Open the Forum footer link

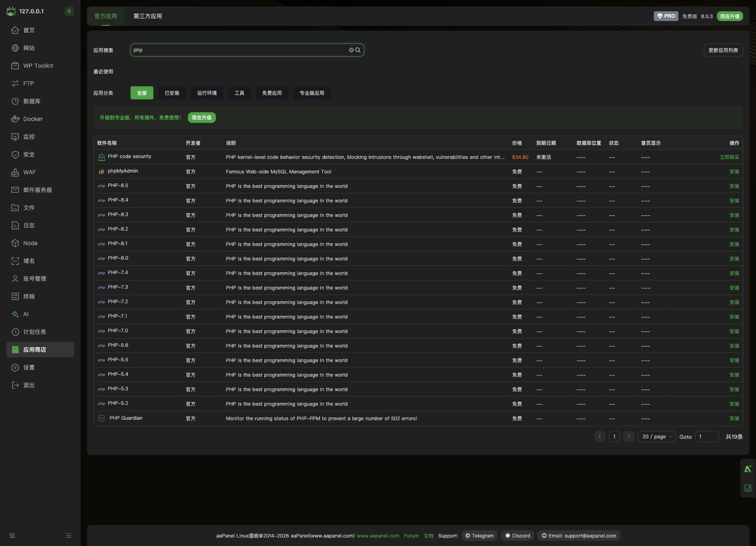pos(411,536)
